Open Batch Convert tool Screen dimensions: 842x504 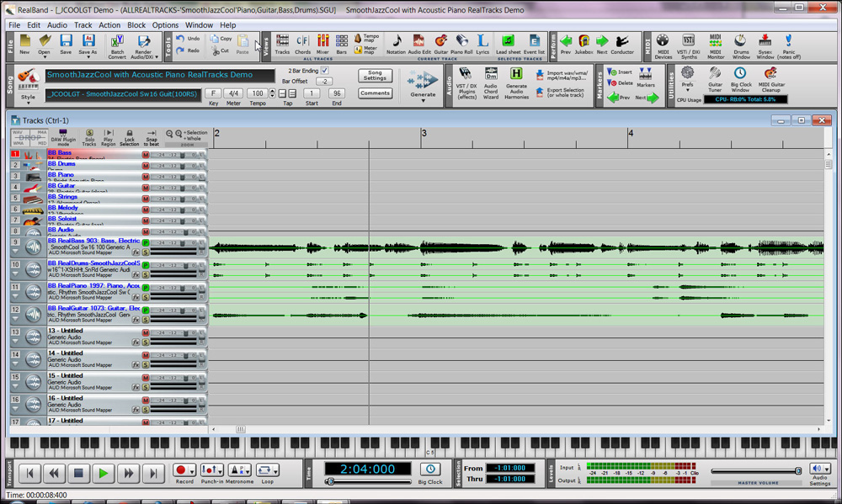click(117, 46)
